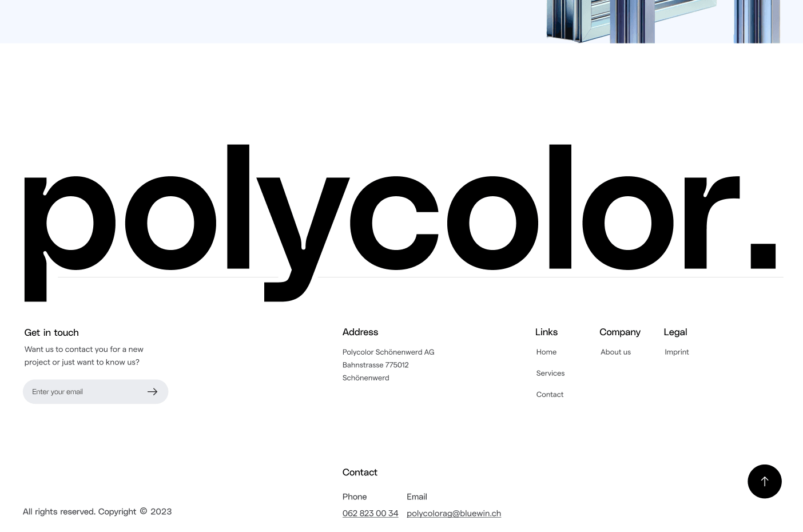Click Polycolor Schönenwerd AG address line
The height and width of the screenshot is (532, 803).
pyautogui.click(x=388, y=352)
